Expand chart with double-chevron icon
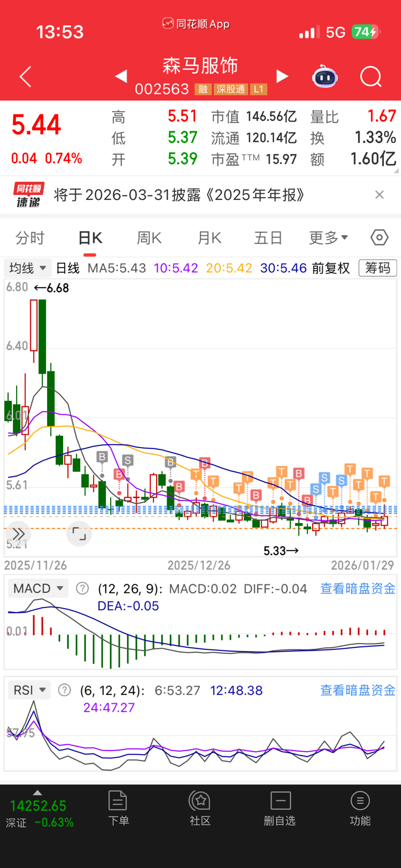The height and width of the screenshot is (868, 401). [18, 534]
